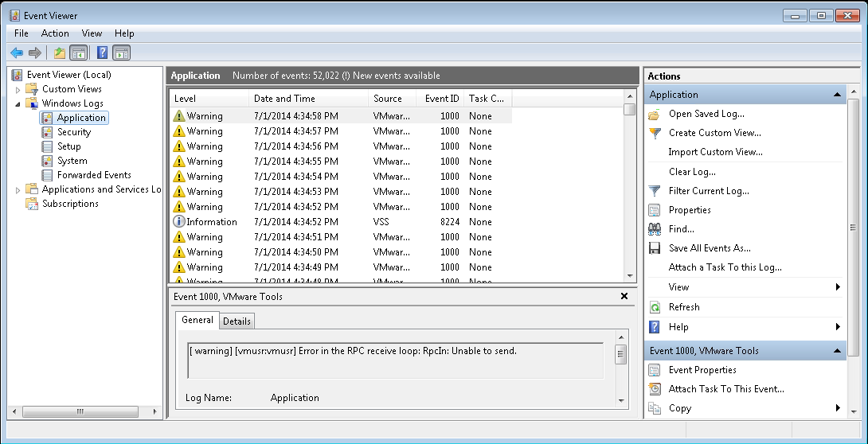
Task: Expand the Applications and Services Logs node
Action: click(x=18, y=190)
